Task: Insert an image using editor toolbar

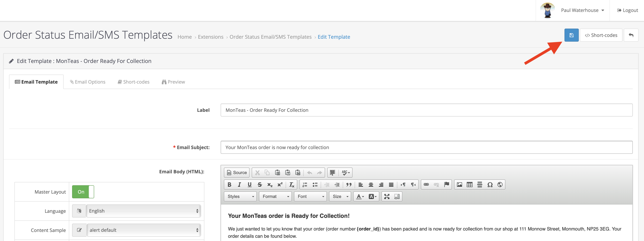Action: click(x=459, y=185)
